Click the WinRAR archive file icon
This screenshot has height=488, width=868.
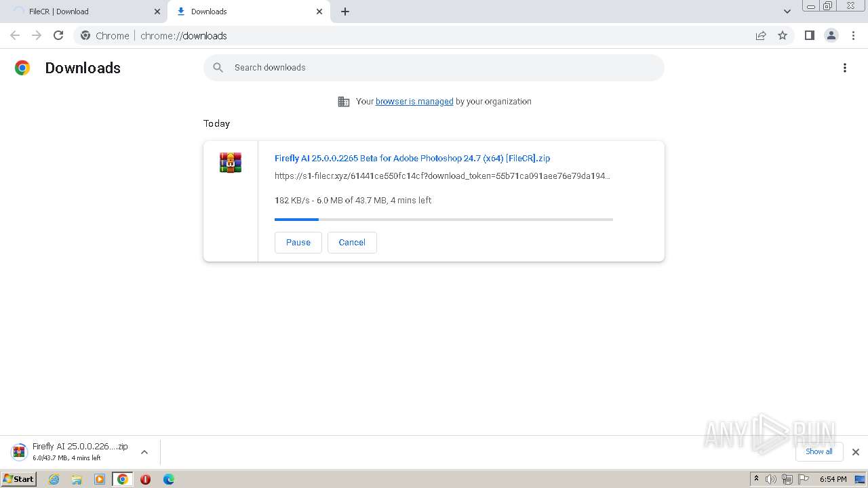point(231,163)
